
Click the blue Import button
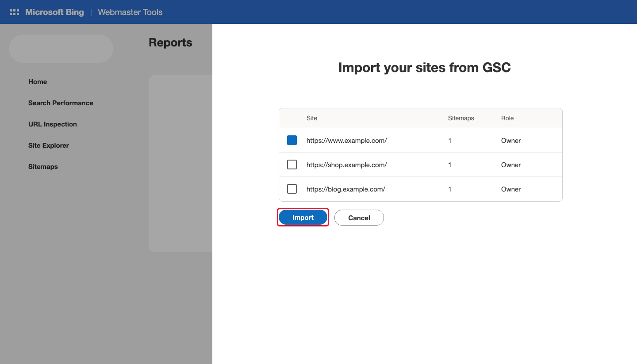(x=303, y=218)
